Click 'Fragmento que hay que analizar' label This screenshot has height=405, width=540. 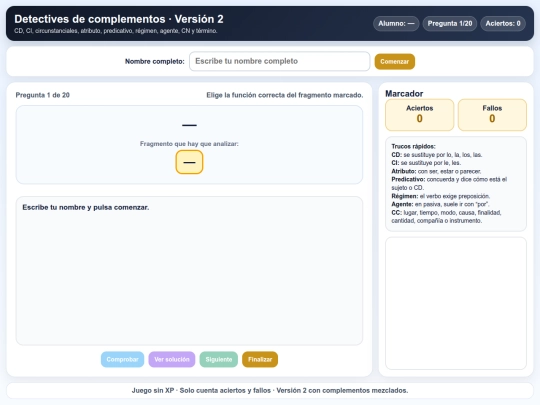pos(189,144)
